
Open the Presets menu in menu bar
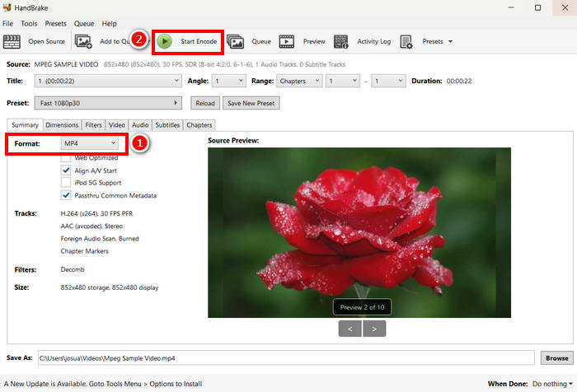[x=56, y=24]
